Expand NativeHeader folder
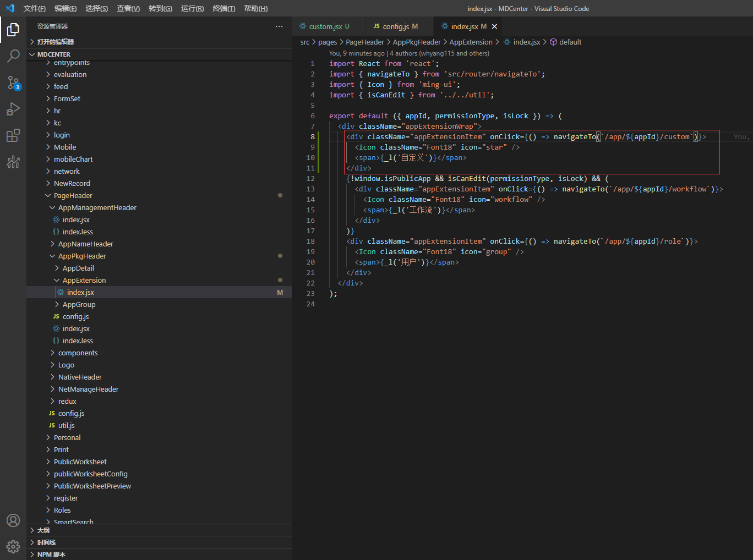 159,377
